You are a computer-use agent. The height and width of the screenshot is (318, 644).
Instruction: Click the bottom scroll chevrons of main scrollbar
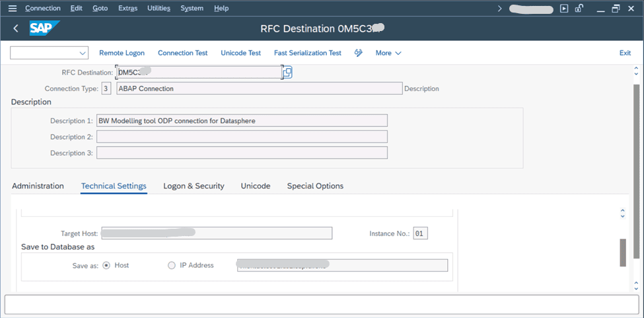[x=636, y=285]
